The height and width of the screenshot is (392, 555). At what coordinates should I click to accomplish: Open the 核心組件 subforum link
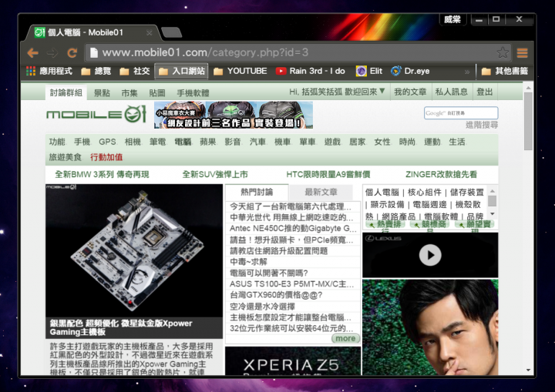(x=425, y=192)
